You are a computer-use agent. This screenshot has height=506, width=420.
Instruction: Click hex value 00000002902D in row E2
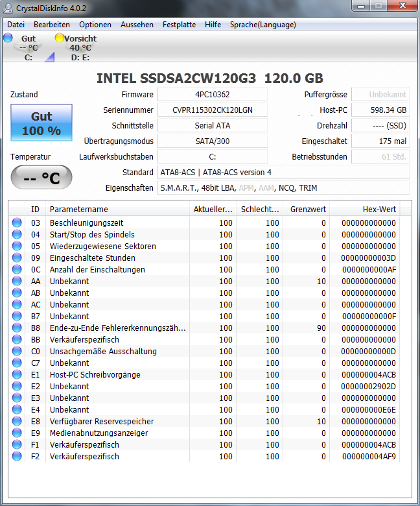click(x=368, y=386)
